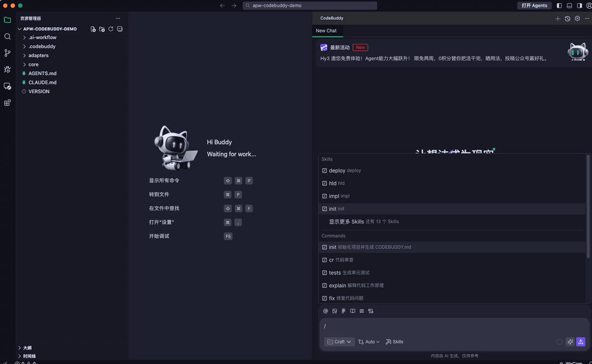Show more Skills in the list
The height and width of the screenshot is (364, 592).
tap(452, 221)
